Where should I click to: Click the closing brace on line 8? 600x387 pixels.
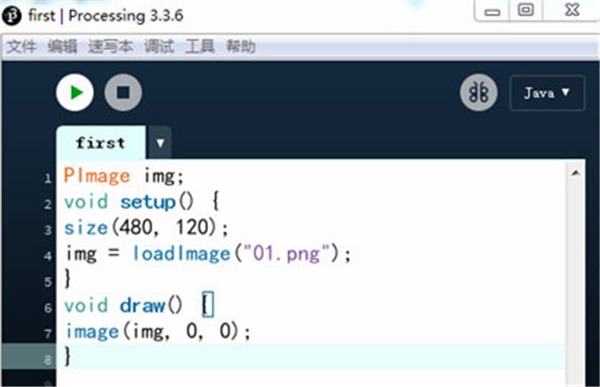(68, 356)
